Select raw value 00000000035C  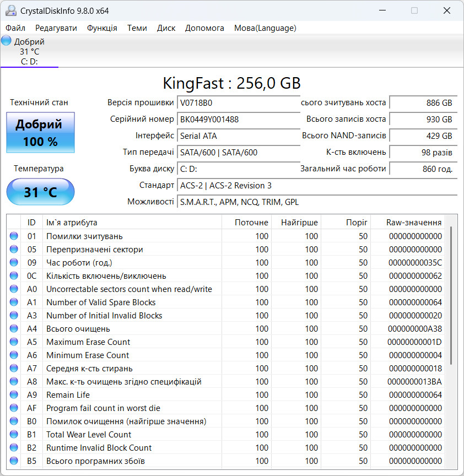click(415, 263)
